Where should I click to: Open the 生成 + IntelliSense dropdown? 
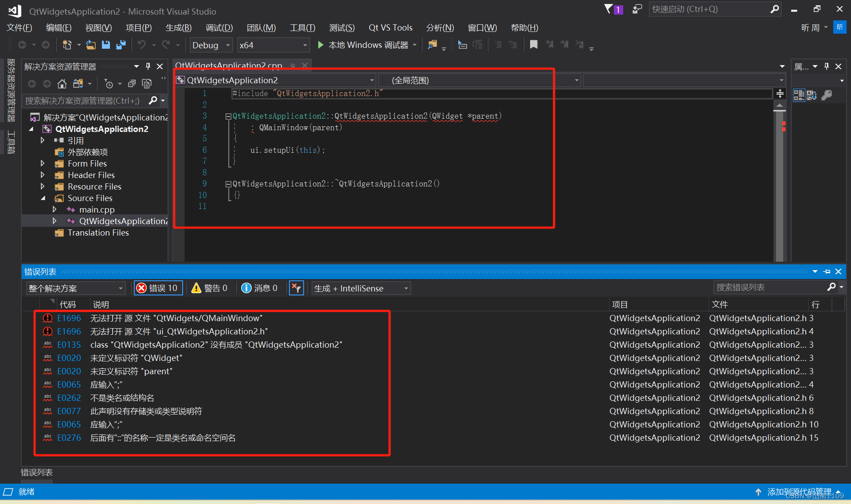(x=361, y=288)
